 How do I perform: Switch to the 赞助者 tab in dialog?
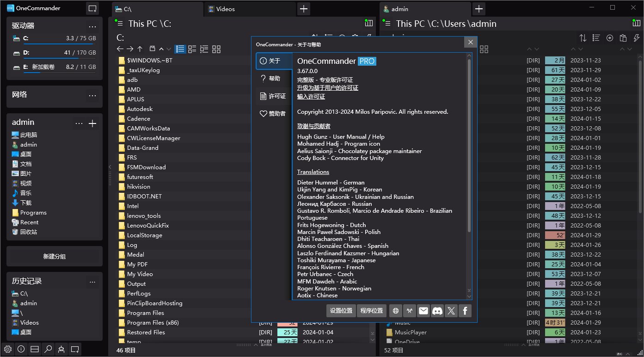click(274, 114)
